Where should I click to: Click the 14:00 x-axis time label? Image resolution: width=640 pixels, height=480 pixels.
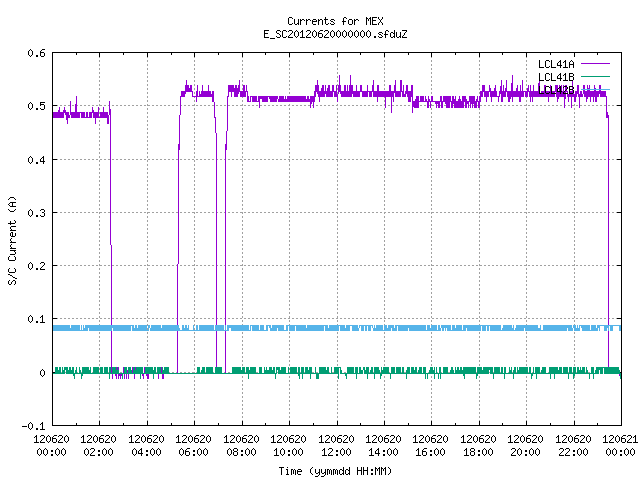383,452
